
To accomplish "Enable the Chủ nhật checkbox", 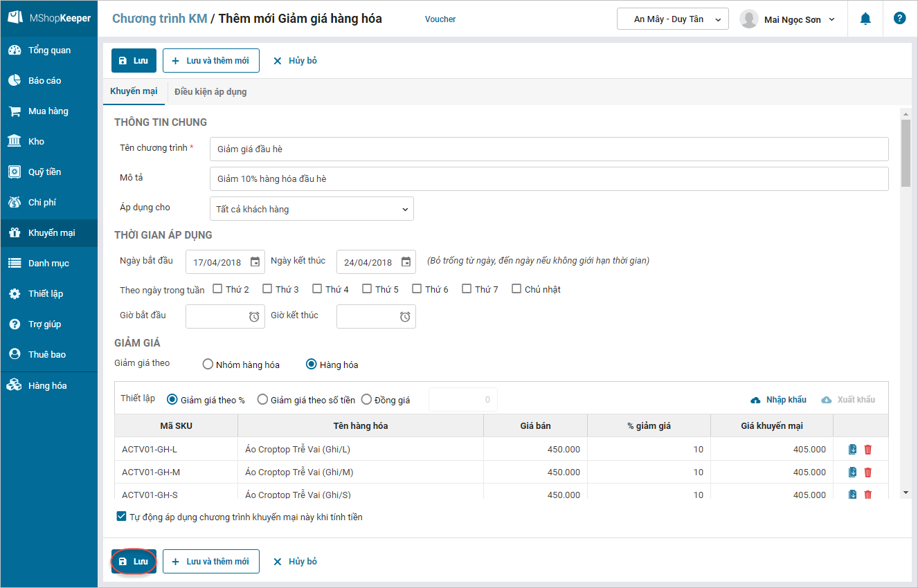I will click(x=516, y=289).
